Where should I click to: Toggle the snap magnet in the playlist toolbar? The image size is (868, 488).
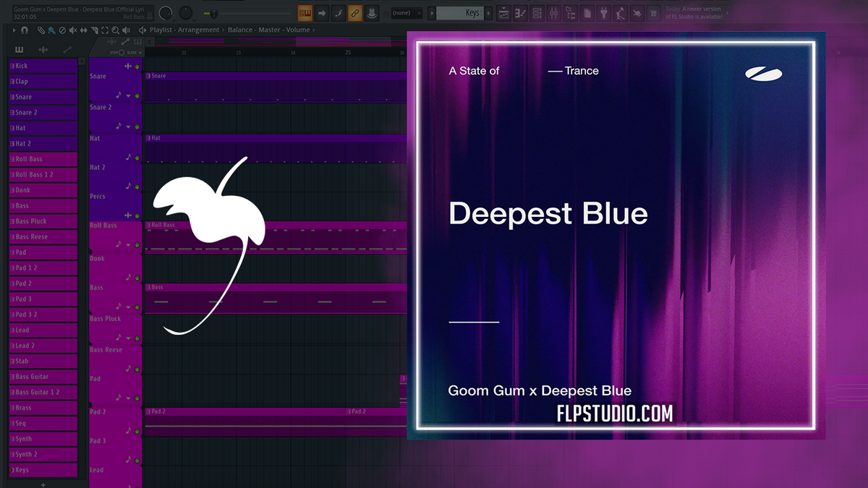(25, 30)
